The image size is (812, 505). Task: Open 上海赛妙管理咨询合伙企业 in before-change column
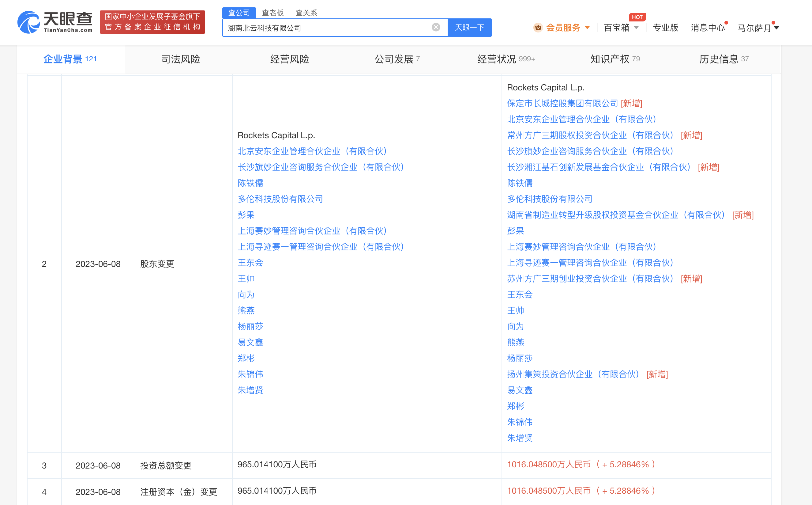pyautogui.click(x=313, y=231)
